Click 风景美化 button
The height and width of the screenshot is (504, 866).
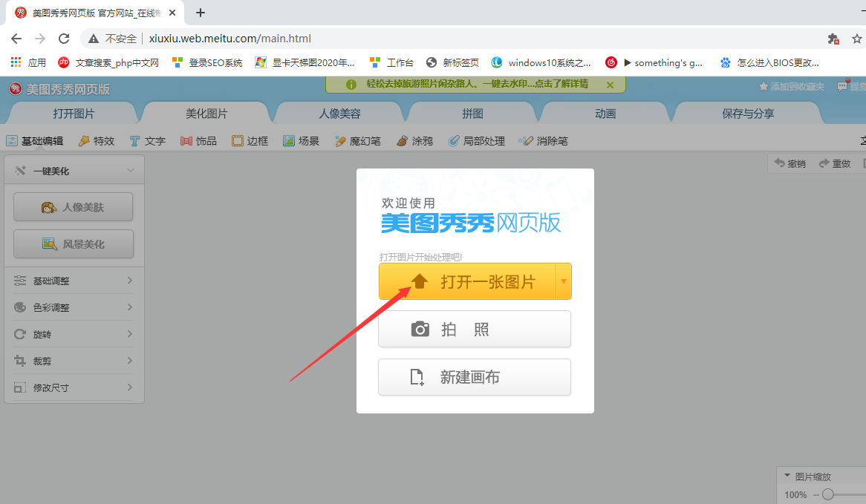[x=74, y=244]
